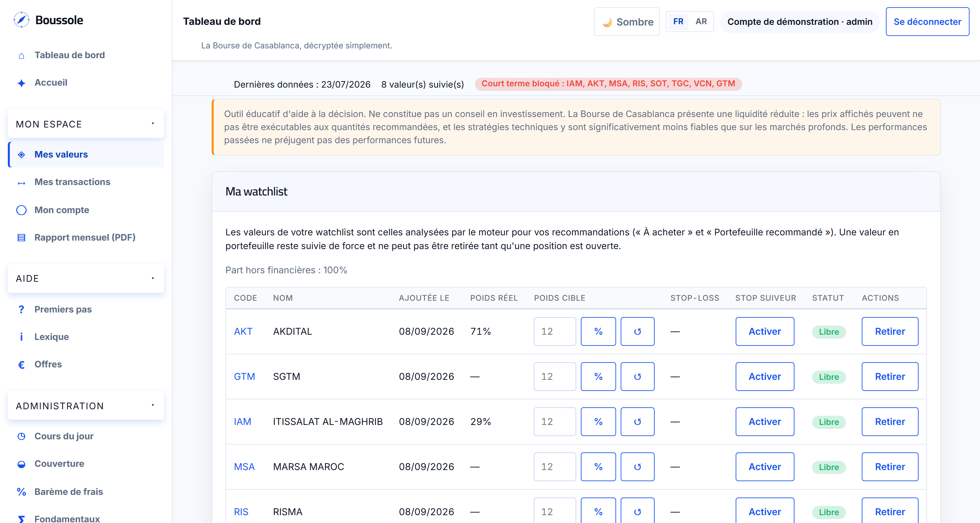
Task: Click the IAM target weight input field
Action: click(x=555, y=422)
